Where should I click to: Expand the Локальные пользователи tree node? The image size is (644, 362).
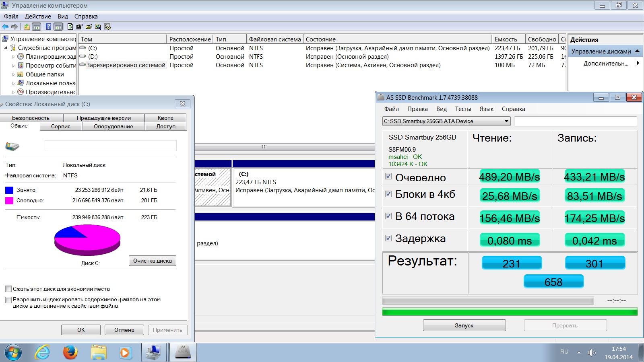[13, 83]
